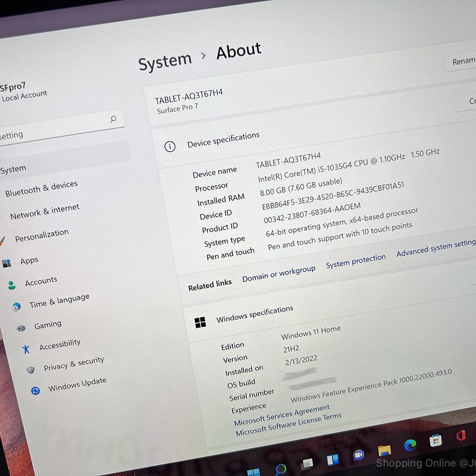Open the Widgets panel from the taskbar
The width and height of the screenshot is (476, 476).
[x=333, y=460]
